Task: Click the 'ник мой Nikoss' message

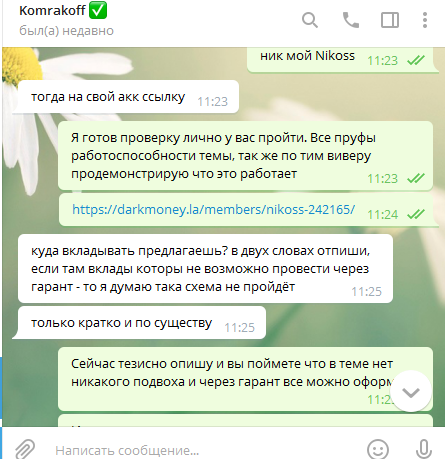Action: (307, 55)
